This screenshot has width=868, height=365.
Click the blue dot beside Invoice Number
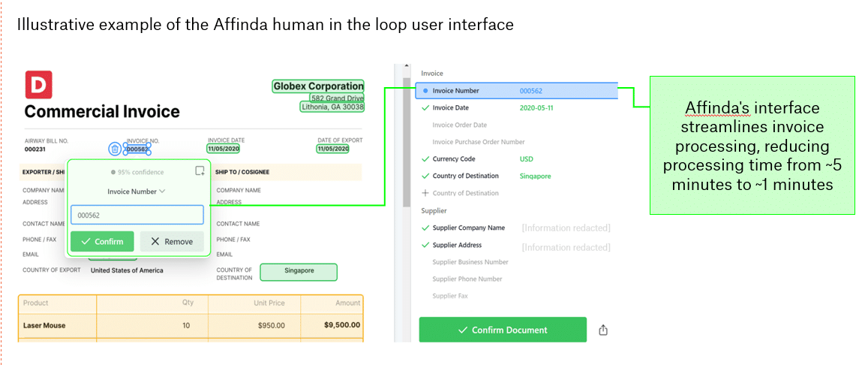click(425, 91)
